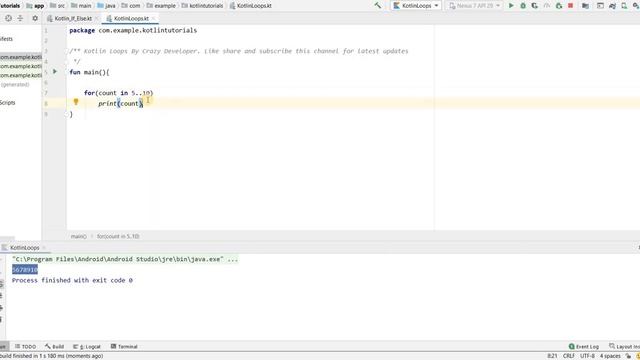Collapse the main function fold marker at closing brace
The image size is (640, 360).
click(68, 114)
